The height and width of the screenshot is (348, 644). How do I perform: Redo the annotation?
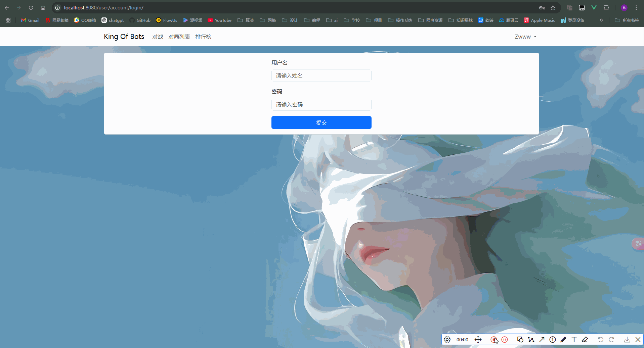point(611,340)
